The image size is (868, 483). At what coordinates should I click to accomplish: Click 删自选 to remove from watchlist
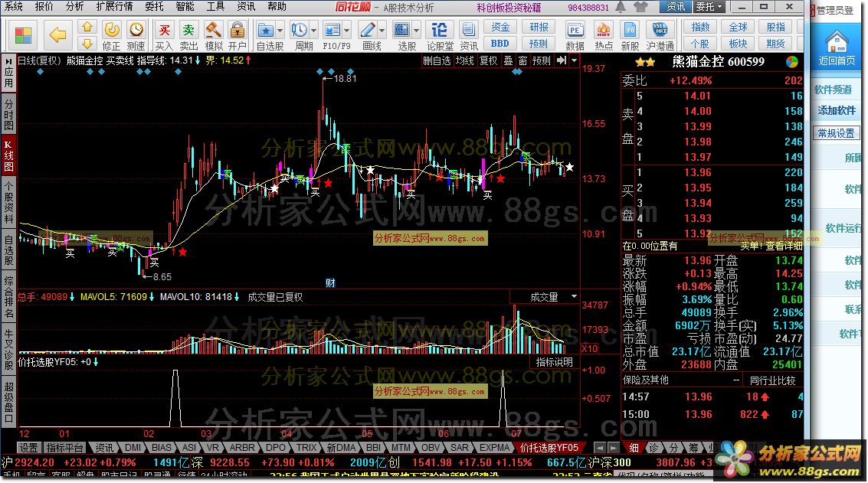tap(437, 60)
